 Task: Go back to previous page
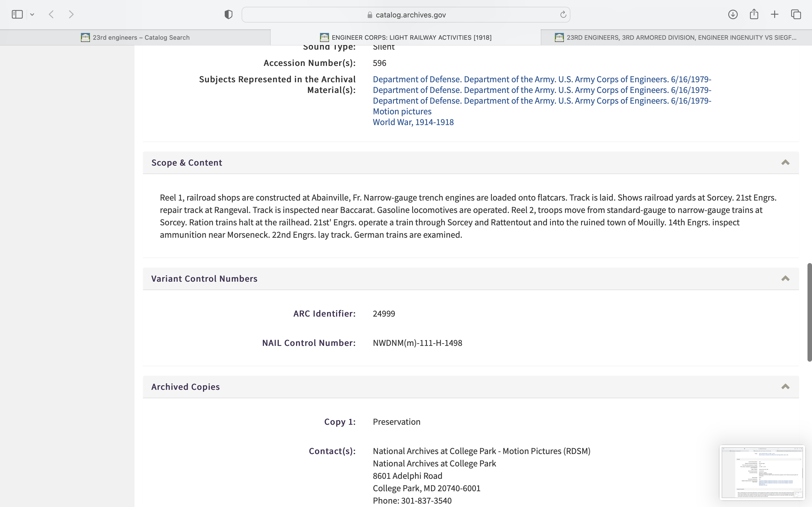click(51, 14)
